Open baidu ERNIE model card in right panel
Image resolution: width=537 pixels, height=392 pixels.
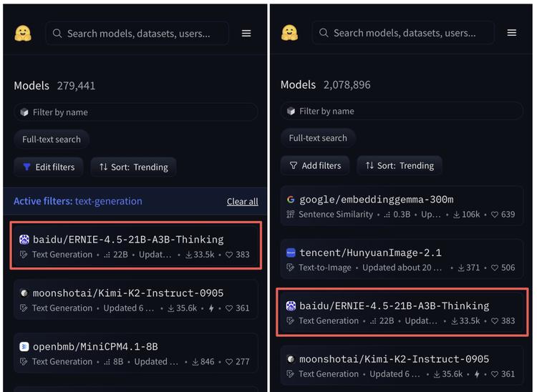[x=402, y=313]
